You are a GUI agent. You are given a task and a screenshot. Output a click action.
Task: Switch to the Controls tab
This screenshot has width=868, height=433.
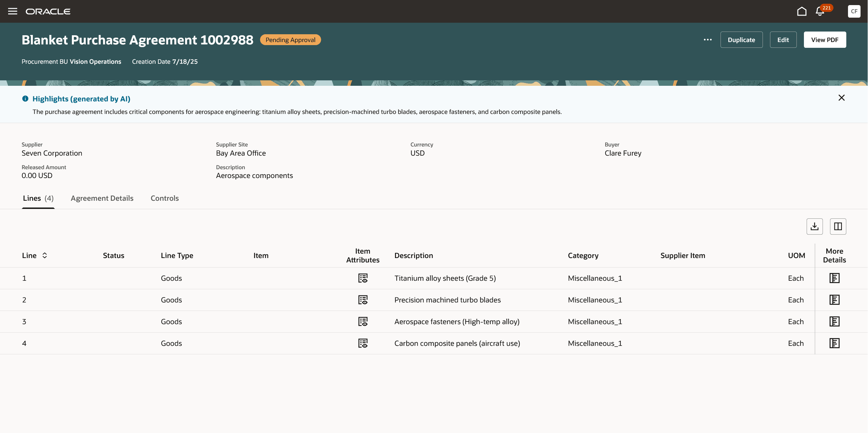pyautogui.click(x=164, y=198)
